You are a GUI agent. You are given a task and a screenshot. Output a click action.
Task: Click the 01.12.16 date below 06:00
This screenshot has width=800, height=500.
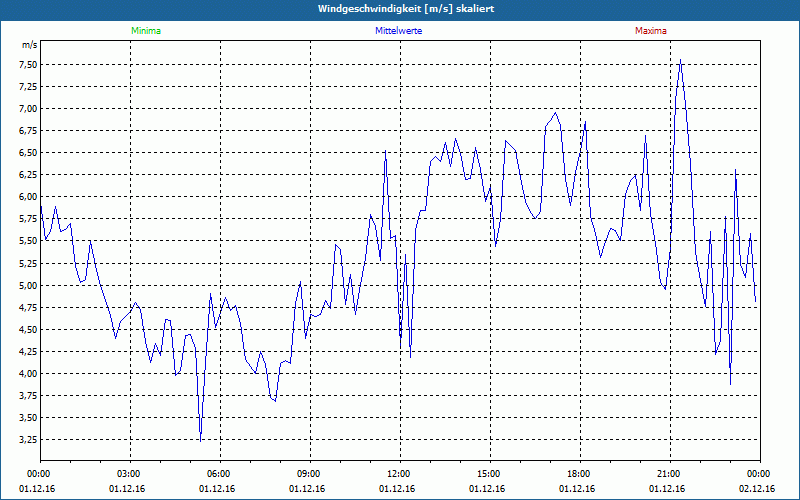coord(217,489)
